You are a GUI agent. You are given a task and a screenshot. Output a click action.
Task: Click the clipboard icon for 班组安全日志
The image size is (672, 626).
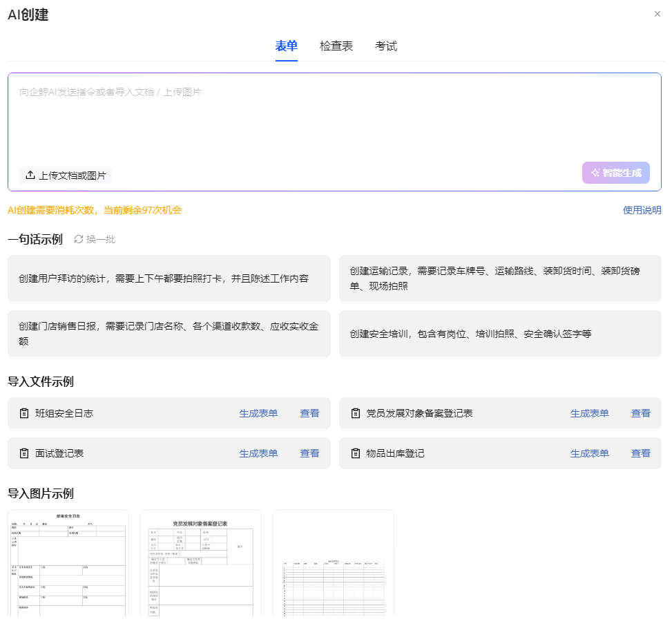point(24,413)
